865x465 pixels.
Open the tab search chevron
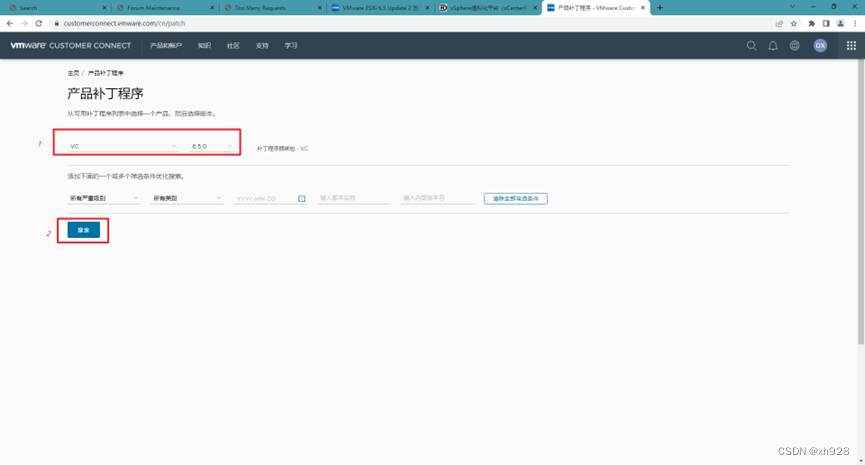(792, 7)
